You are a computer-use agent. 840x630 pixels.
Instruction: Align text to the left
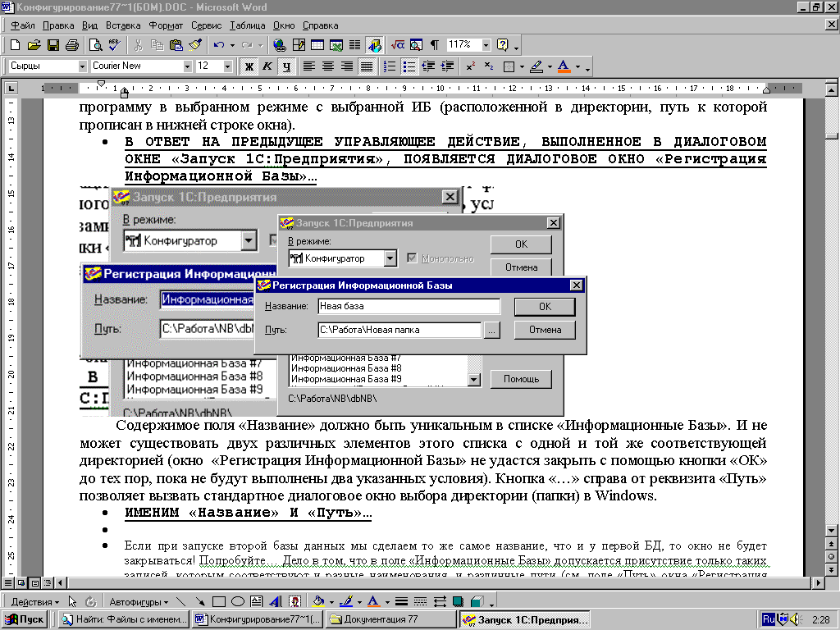coord(309,66)
